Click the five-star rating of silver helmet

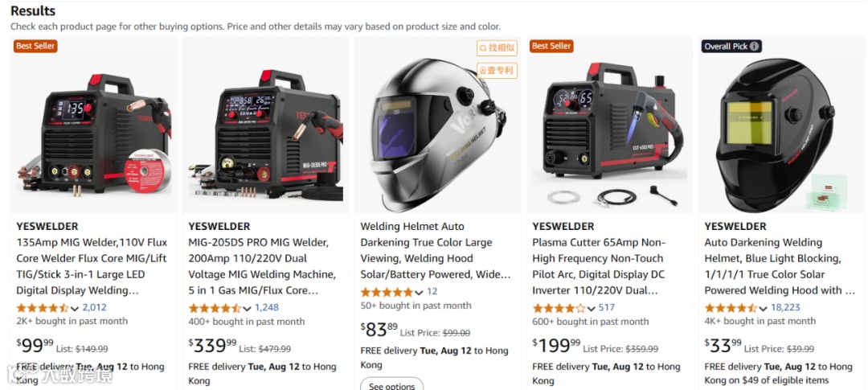[387, 292]
